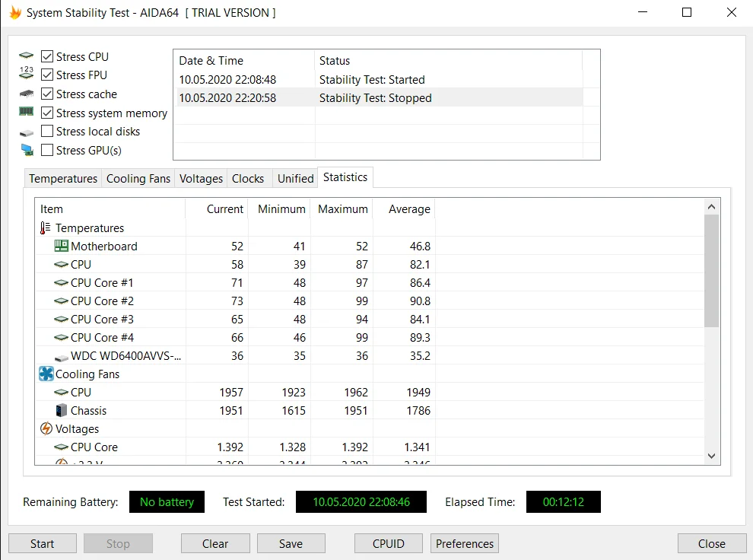Click the CPU Core voltage average 1.341
753x560 pixels.
point(417,447)
